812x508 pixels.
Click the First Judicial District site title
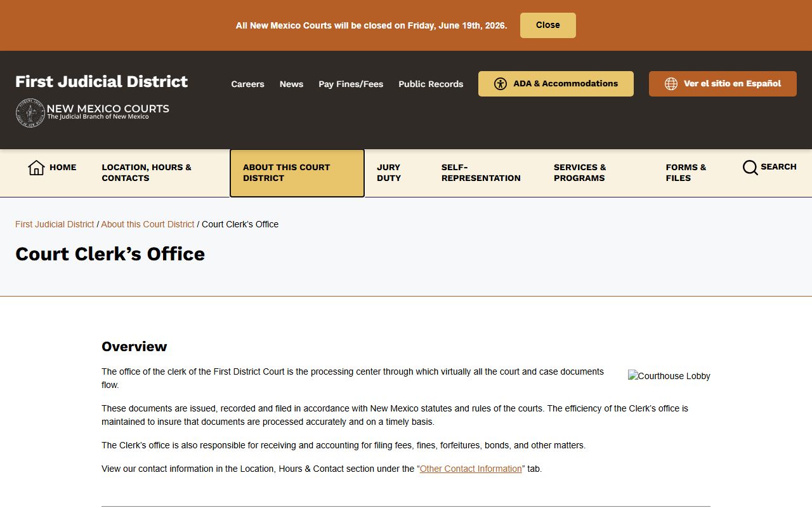point(101,81)
